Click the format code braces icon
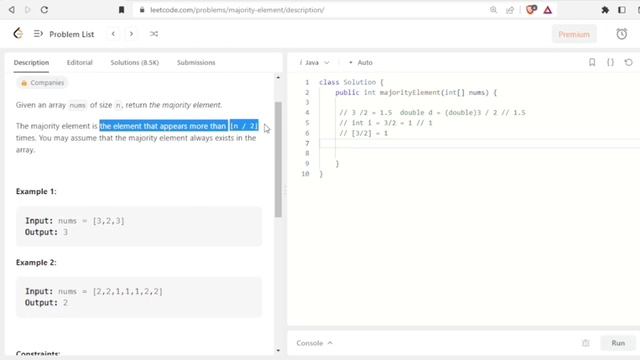Viewport: 640px width, 360px height. tap(610, 62)
